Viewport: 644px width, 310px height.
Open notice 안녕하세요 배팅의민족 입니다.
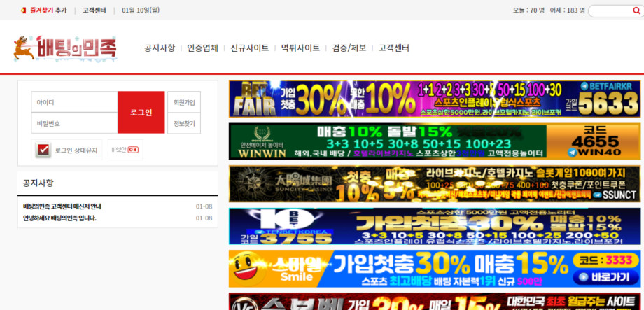click(x=59, y=218)
